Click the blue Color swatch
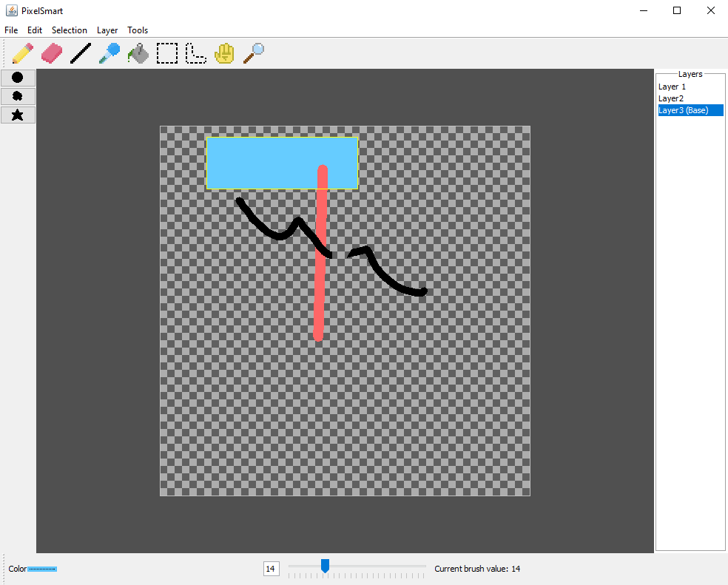The height and width of the screenshot is (585, 728). coord(42,569)
